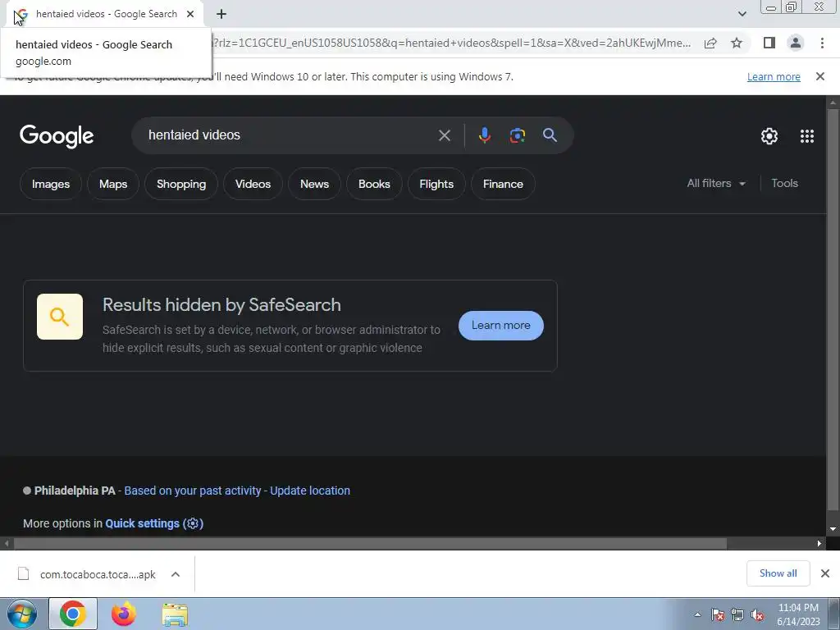Click the Action Center flag tray icon

point(718,614)
